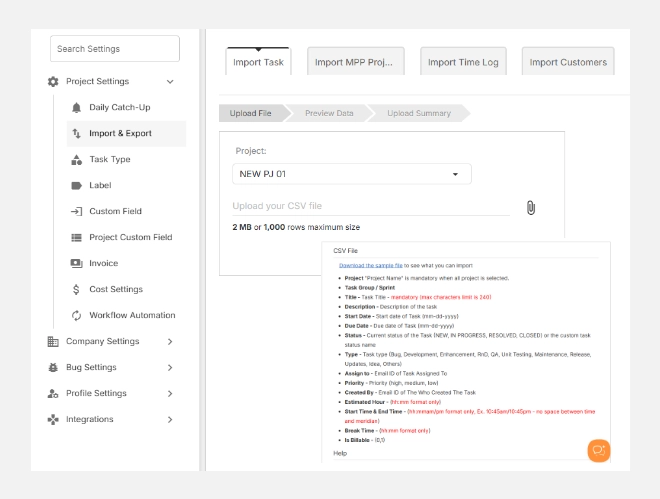Expand the Integrations section
Screen dimensions: 660x499
170,419
